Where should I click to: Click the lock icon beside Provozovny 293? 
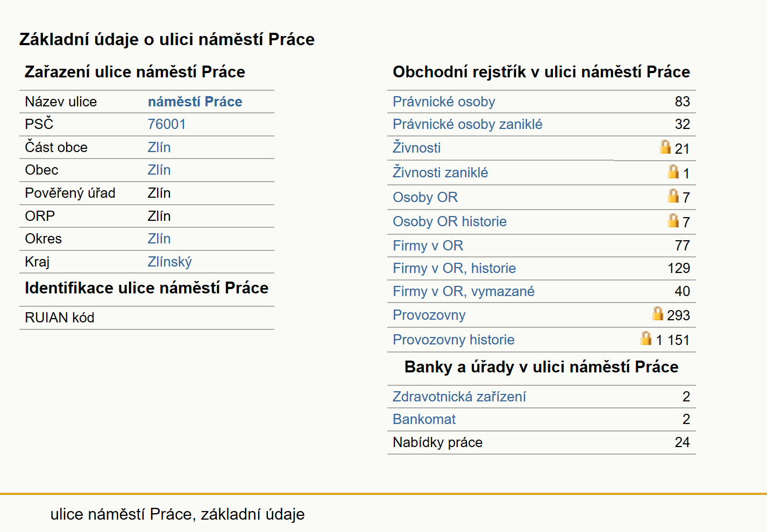pyautogui.click(x=658, y=313)
